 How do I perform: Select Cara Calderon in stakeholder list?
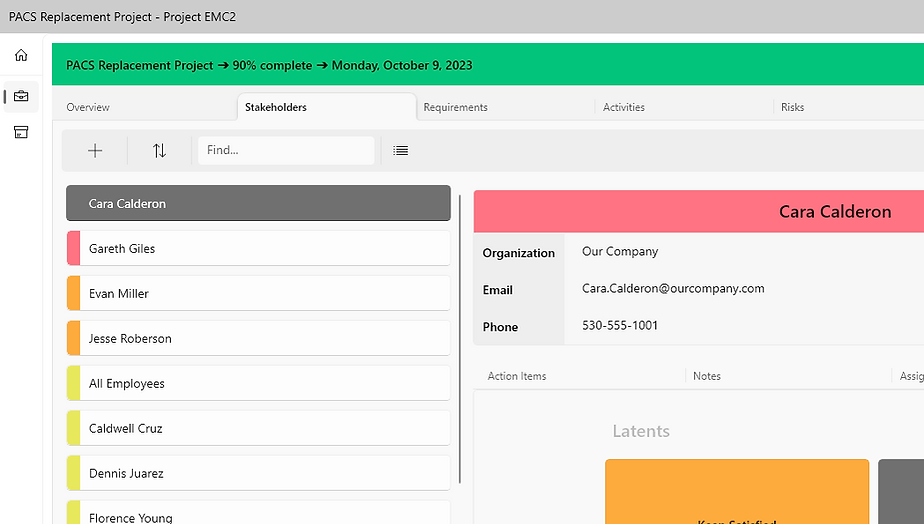click(x=258, y=203)
